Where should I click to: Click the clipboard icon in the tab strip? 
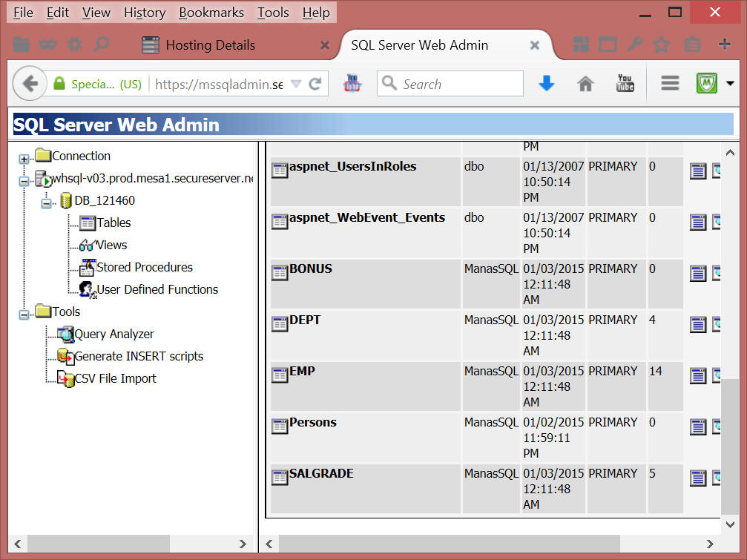(x=692, y=45)
